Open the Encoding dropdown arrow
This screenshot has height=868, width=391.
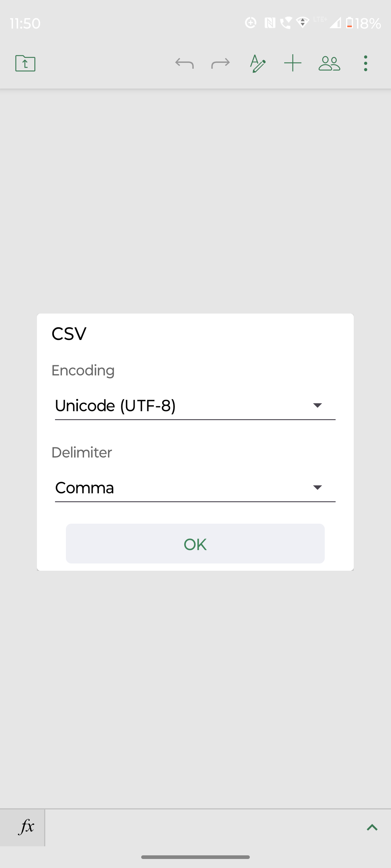pos(318,405)
